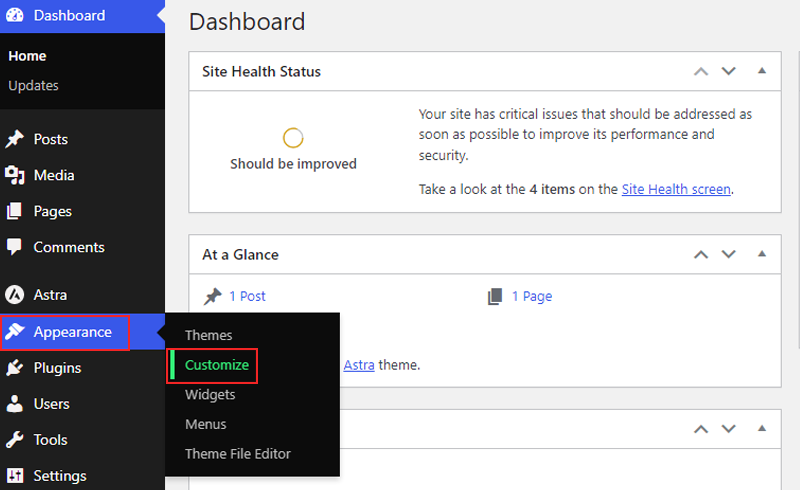
Task: Collapse the Site Health Status panel
Action: coord(762,71)
